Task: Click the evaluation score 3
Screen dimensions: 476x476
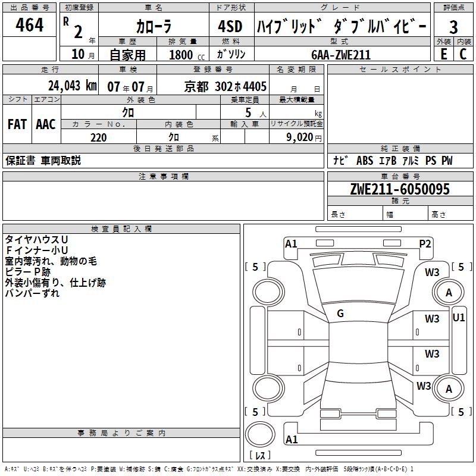Action: 453,27
